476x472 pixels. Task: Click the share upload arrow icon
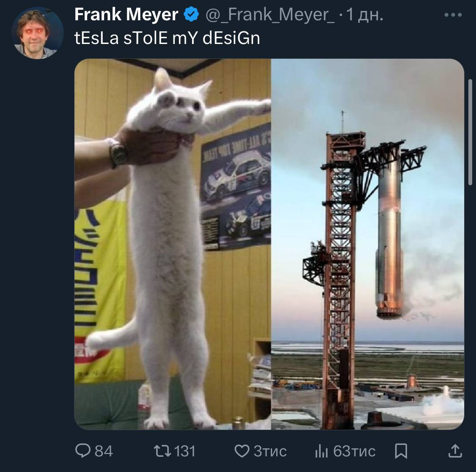(454, 451)
